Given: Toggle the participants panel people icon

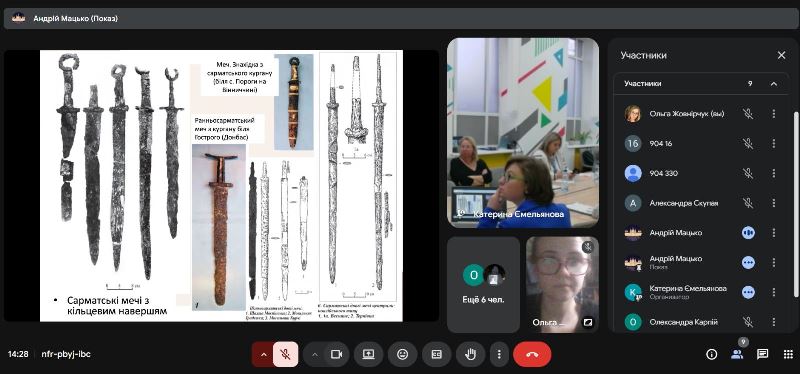Looking at the screenshot, I should [x=737, y=354].
